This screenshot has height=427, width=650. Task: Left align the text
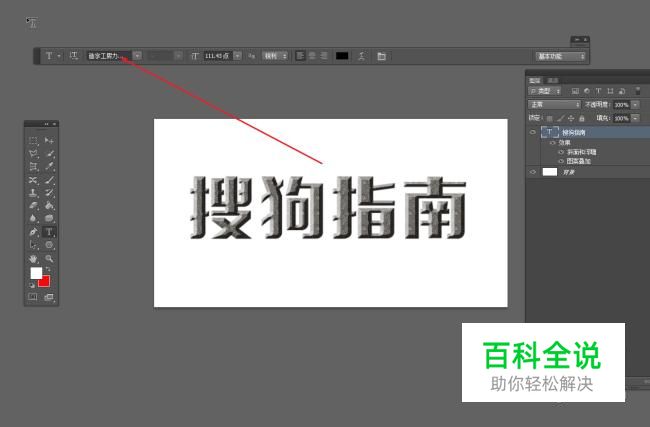[x=300, y=56]
